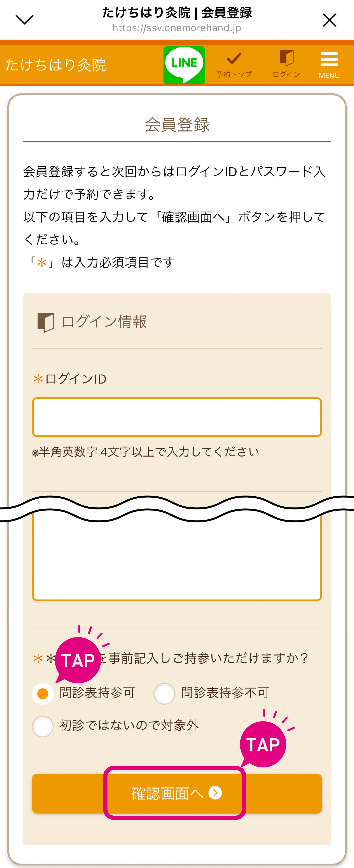Select 問診表持参可 radio button
Screen dimensions: 354x868
click(43, 693)
